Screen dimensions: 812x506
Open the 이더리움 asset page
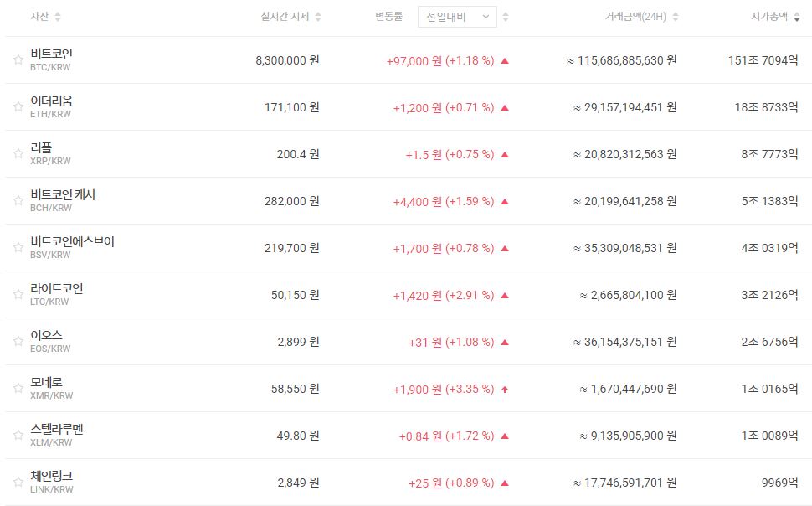[x=51, y=101]
